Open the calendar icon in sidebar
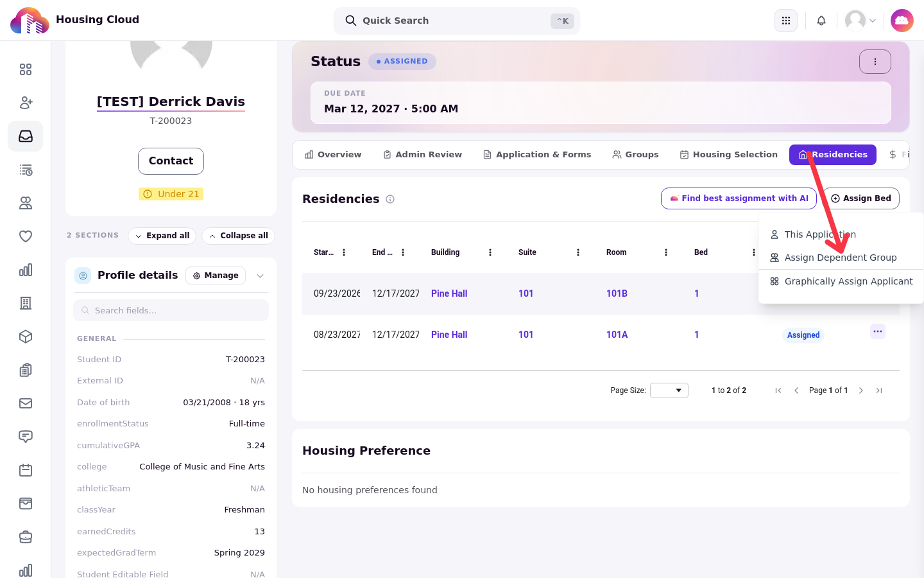The width and height of the screenshot is (924, 578). point(26,470)
